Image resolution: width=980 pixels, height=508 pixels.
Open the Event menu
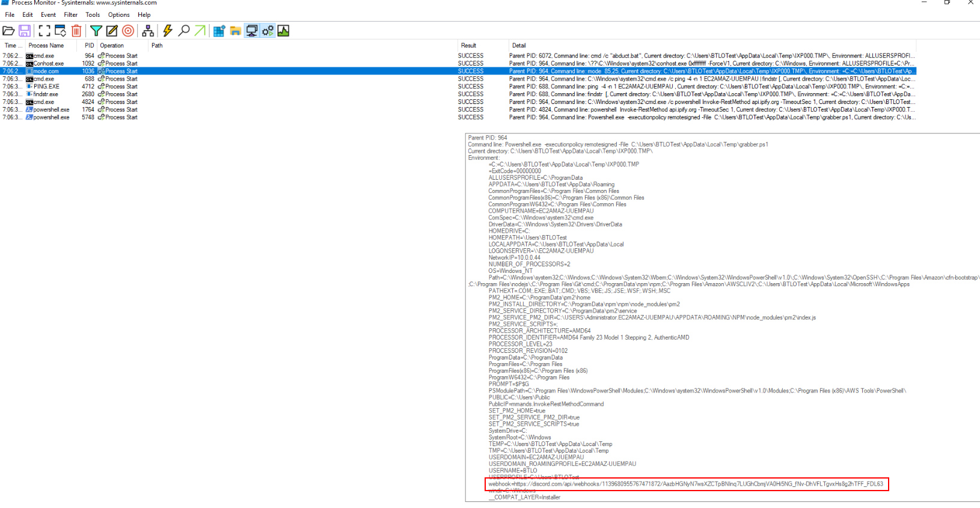[48, 15]
